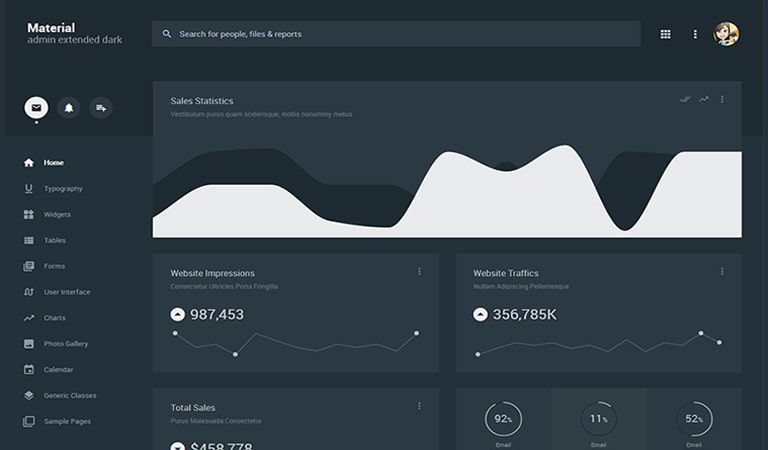The height and width of the screenshot is (450, 768).
Task: Click the Total Sales heading
Action: click(x=193, y=407)
